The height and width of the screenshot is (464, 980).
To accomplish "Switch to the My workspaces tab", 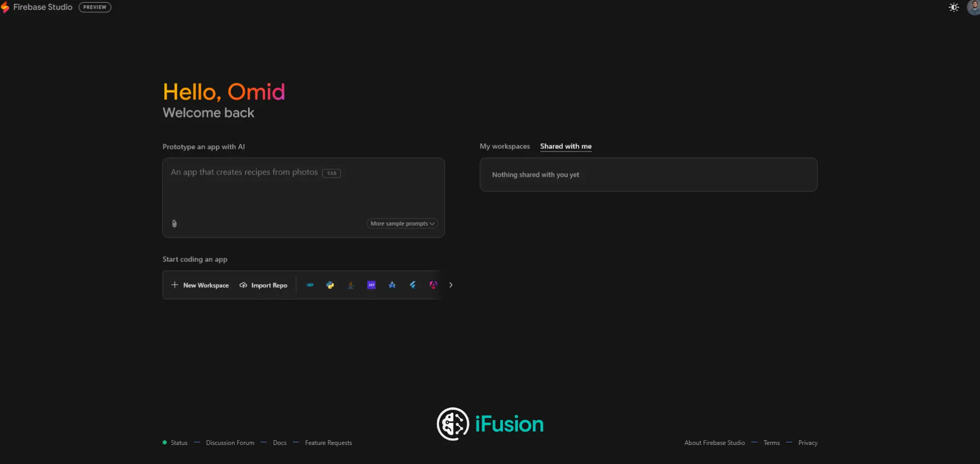I will click(x=504, y=146).
